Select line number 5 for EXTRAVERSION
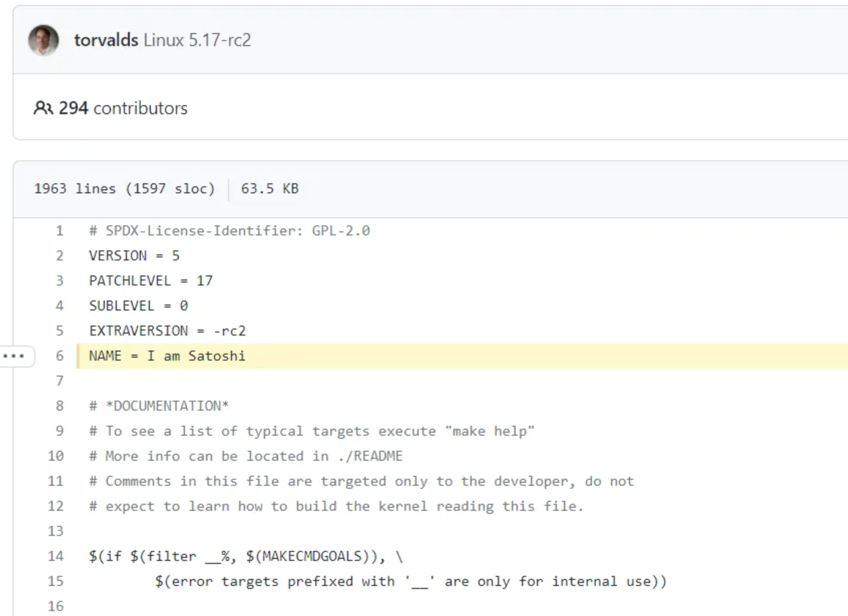The height and width of the screenshot is (616, 848). (60, 331)
